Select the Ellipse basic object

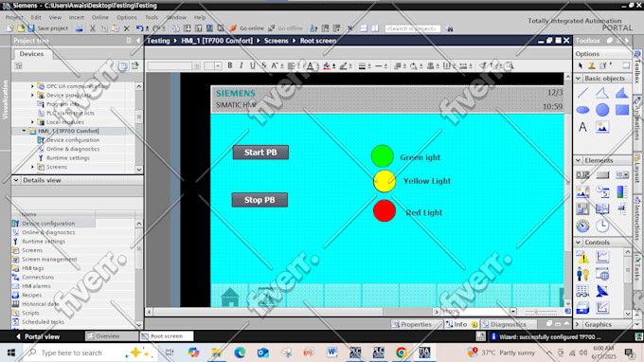pos(582,110)
